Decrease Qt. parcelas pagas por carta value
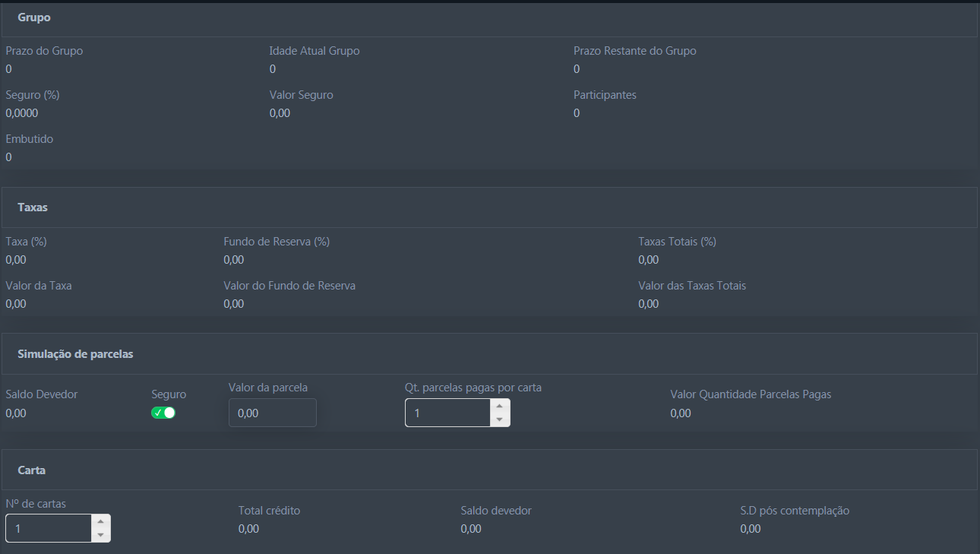The height and width of the screenshot is (554, 980). [x=499, y=419]
